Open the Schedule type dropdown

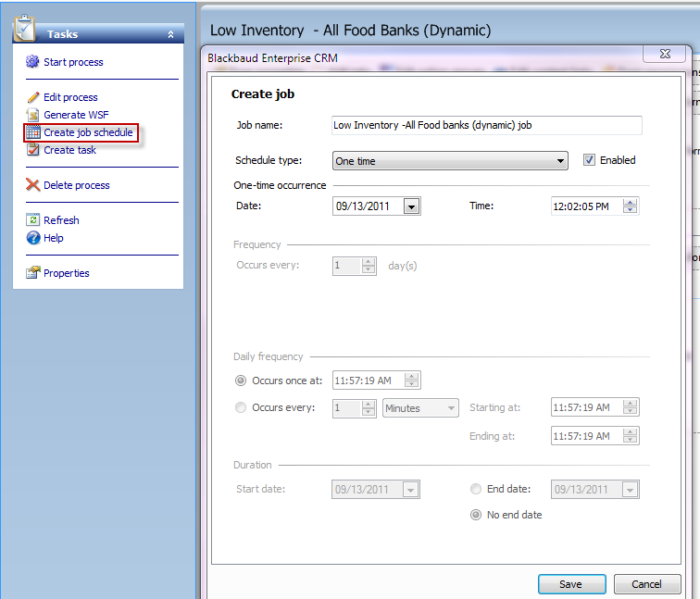450,161
